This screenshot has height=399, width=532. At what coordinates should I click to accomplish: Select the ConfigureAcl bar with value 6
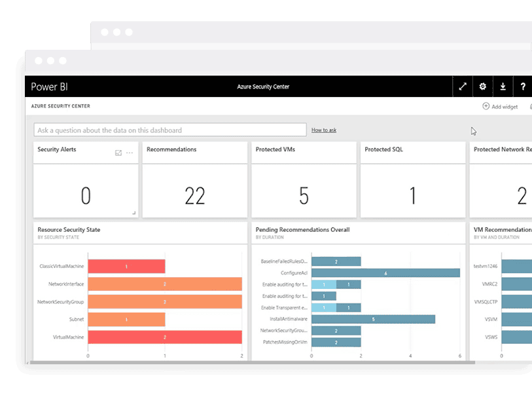pyautogui.click(x=385, y=273)
